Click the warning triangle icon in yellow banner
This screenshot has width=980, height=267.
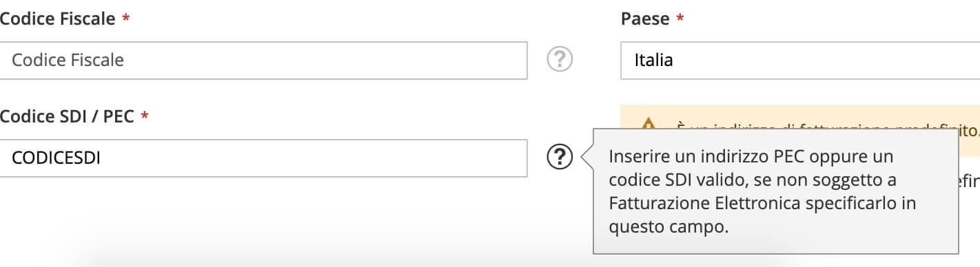pyautogui.click(x=649, y=125)
